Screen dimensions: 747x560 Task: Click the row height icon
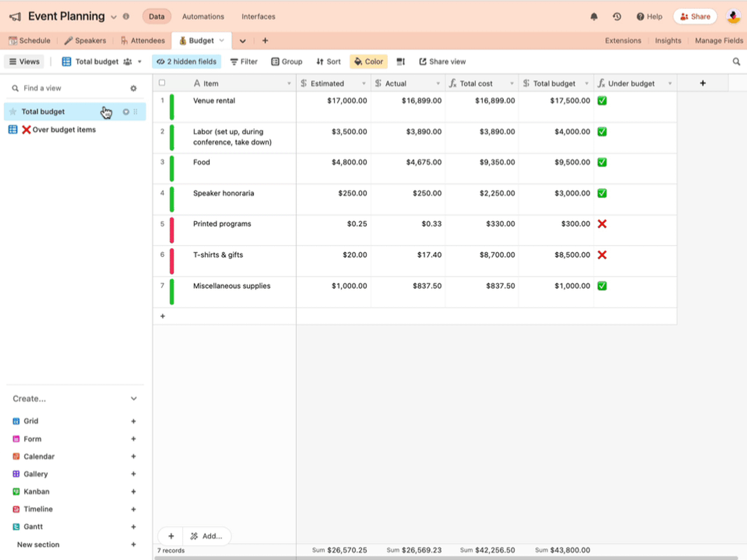[x=401, y=62]
